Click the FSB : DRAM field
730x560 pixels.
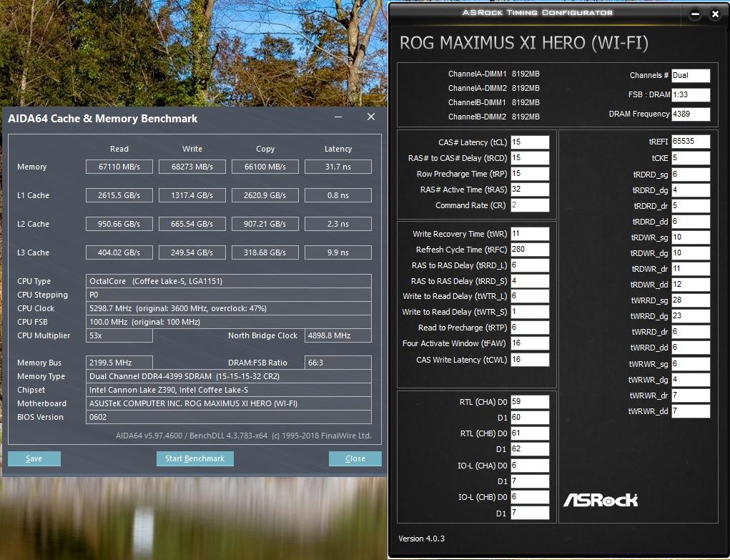click(x=691, y=94)
